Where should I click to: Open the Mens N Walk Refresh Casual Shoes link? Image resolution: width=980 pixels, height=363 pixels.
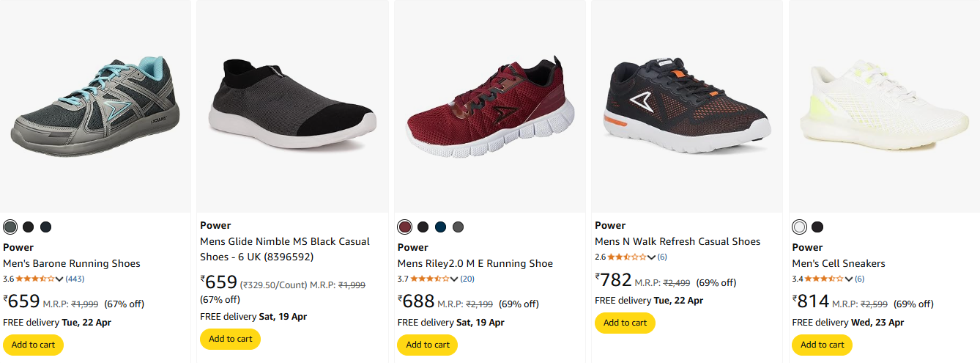point(678,241)
